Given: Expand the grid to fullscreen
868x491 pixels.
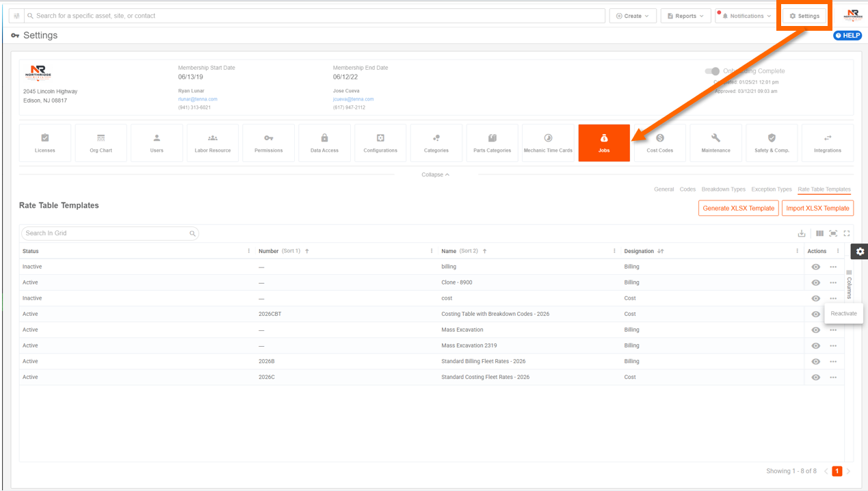Looking at the screenshot, I should coord(847,234).
